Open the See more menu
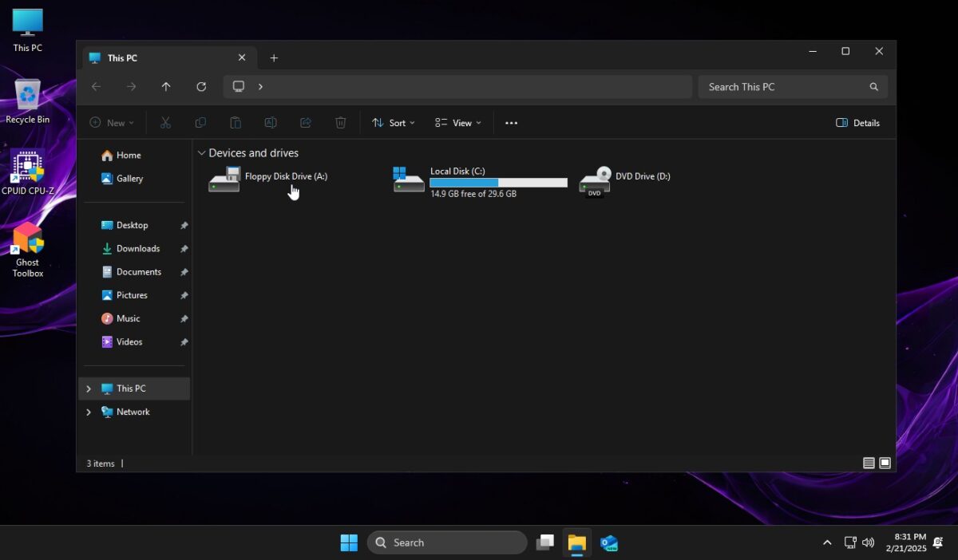The height and width of the screenshot is (560, 958). click(511, 122)
